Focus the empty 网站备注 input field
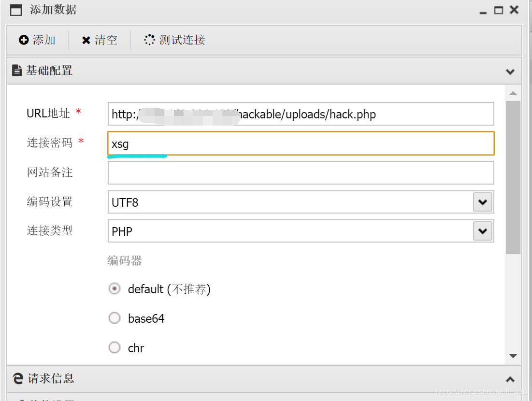532x401 pixels. [x=301, y=172]
